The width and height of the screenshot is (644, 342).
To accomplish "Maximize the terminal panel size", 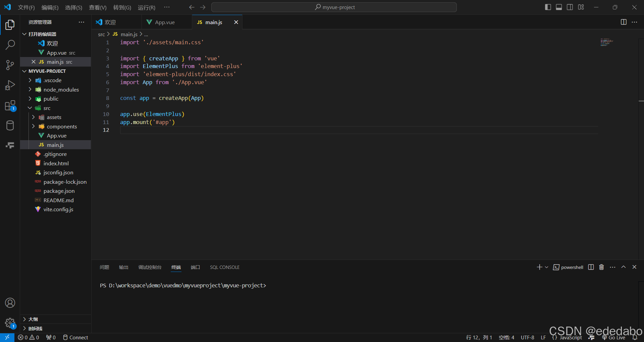I will (624, 267).
